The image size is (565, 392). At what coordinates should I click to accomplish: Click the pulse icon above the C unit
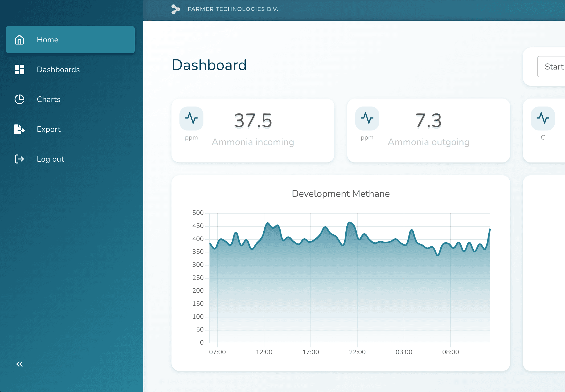543,118
